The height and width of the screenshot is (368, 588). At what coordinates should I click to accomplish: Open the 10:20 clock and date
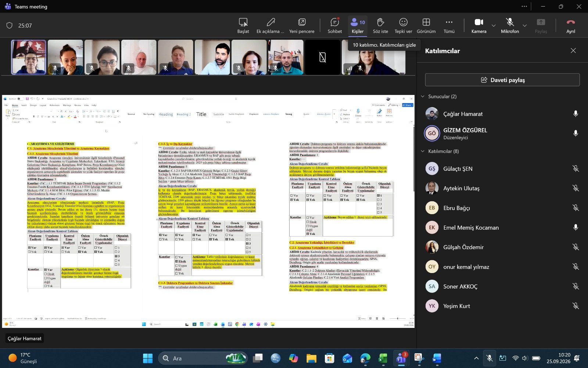pos(558,358)
